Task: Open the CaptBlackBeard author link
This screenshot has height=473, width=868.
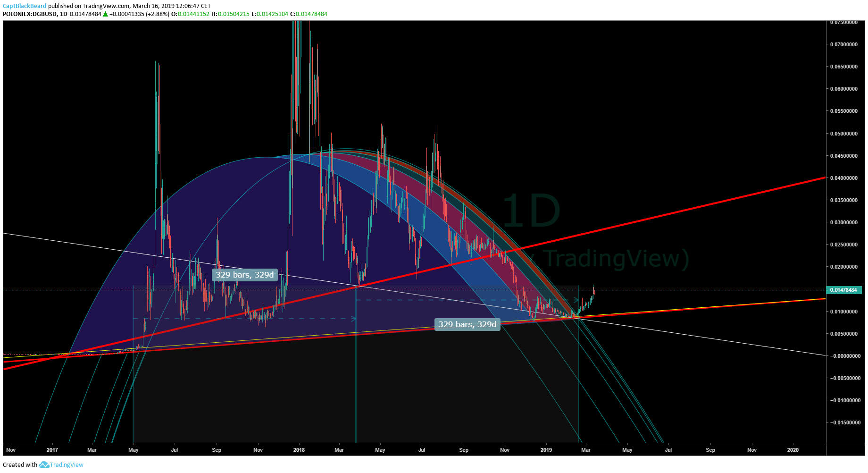Action: tap(25, 6)
